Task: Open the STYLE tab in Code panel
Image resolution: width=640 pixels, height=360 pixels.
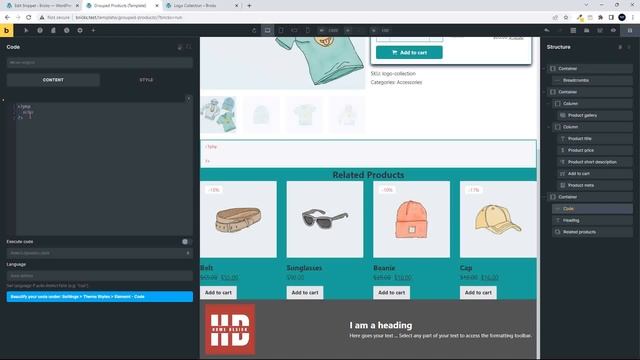Action: point(146,80)
